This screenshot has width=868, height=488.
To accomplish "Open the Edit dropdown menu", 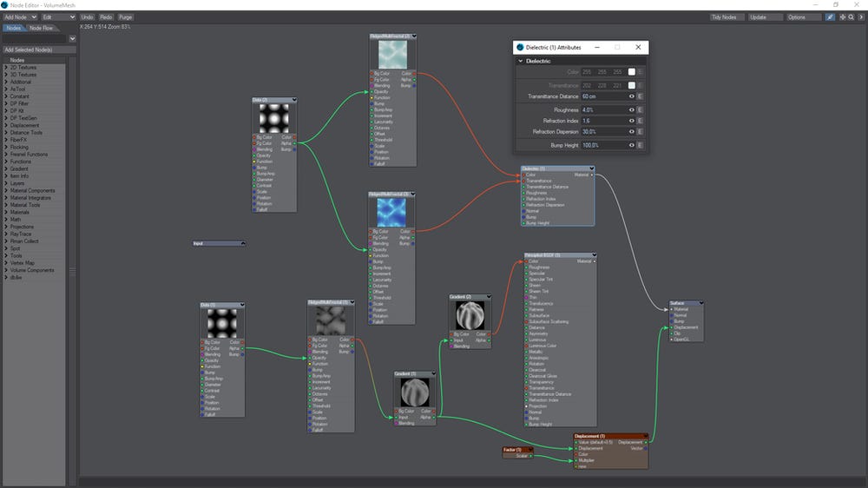I will [x=59, y=17].
